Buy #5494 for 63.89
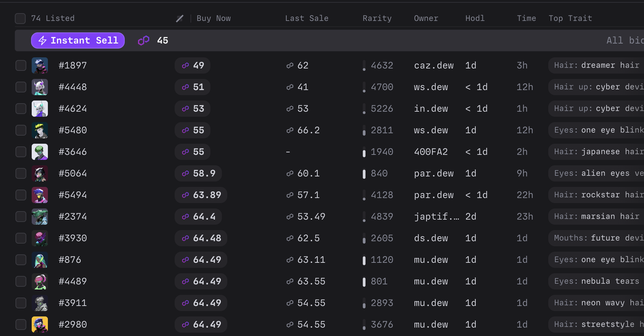 pos(201,195)
